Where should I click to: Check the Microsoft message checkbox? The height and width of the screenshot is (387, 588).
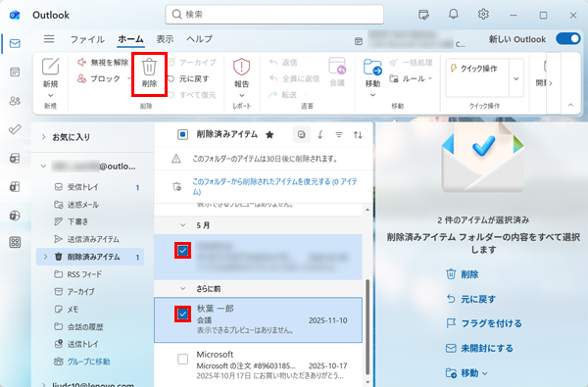(182, 359)
